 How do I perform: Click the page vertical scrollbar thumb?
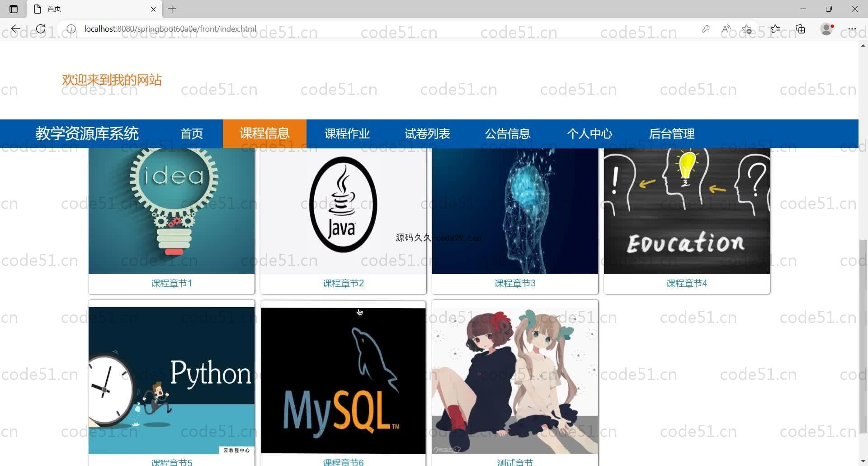click(863, 337)
